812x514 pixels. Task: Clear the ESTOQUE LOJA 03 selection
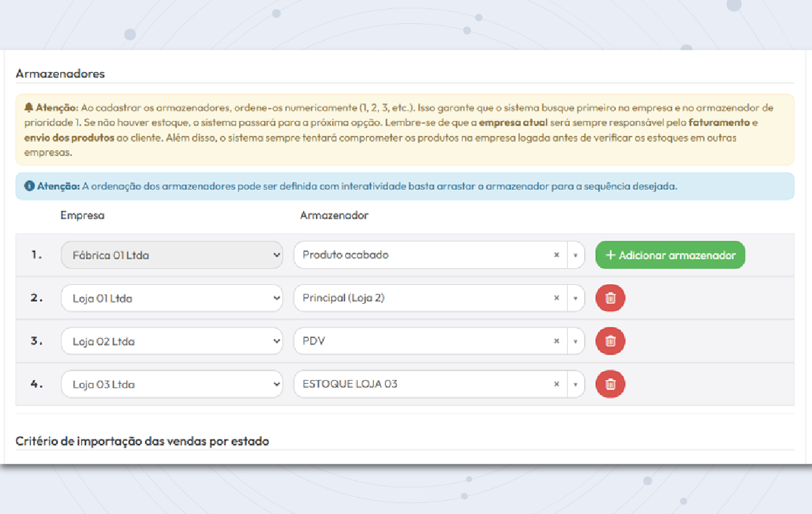(x=556, y=384)
